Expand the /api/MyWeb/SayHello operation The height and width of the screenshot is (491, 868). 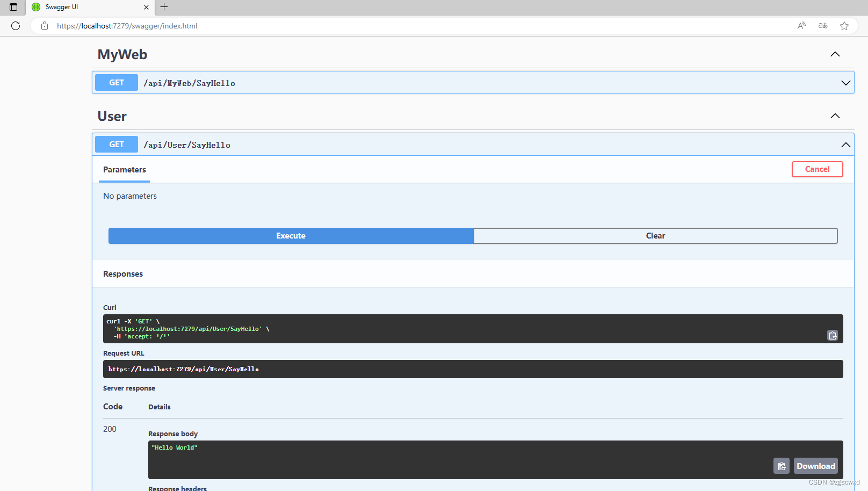pyautogui.click(x=846, y=83)
